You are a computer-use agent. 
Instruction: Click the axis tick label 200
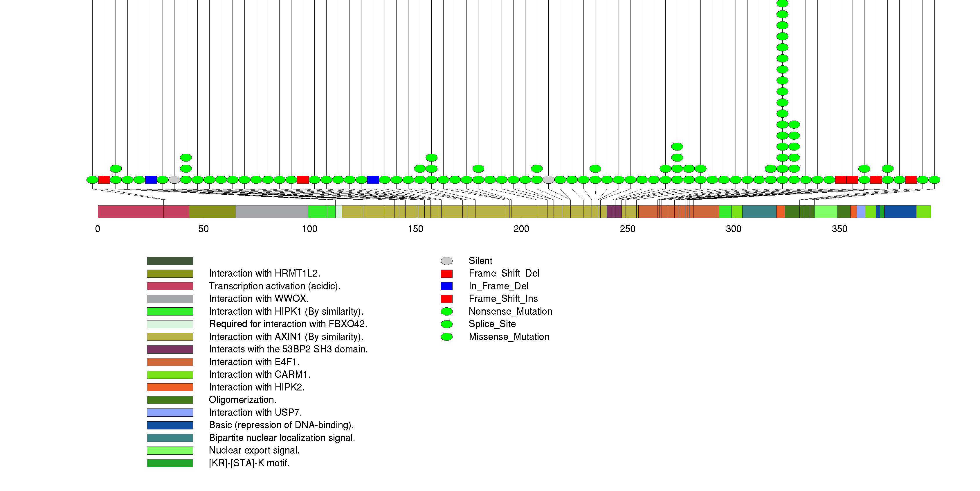pos(521,229)
